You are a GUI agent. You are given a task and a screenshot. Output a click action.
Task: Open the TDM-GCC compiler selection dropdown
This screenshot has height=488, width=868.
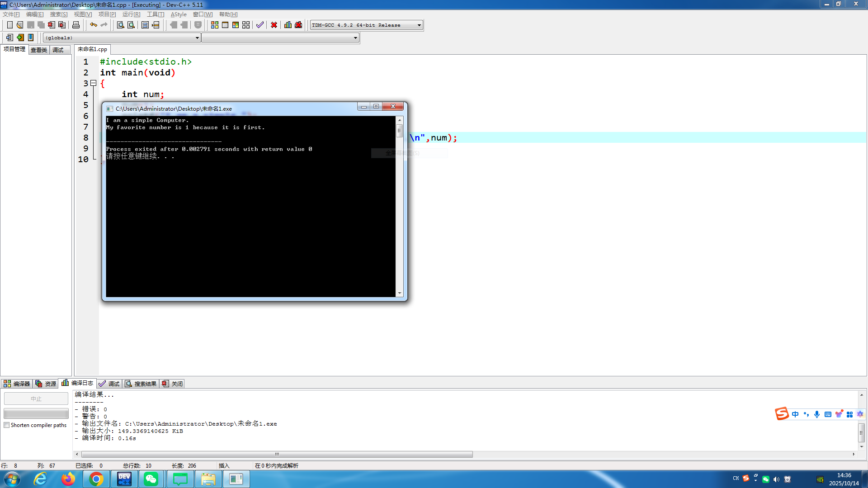419,25
